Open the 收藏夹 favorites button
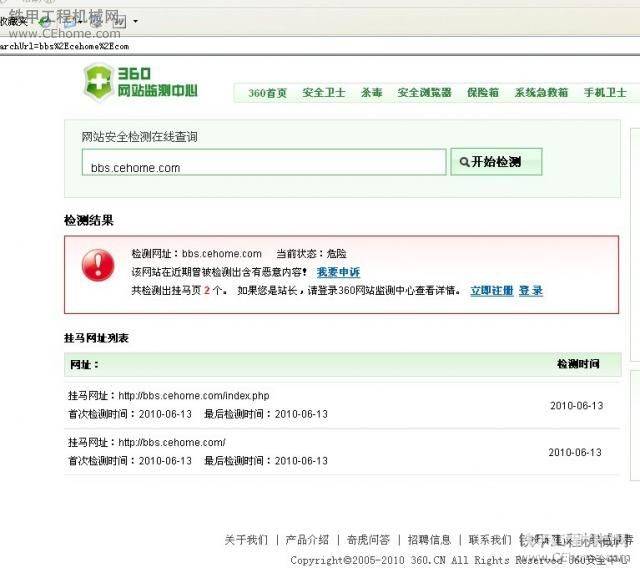This screenshot has width=640, height=573. [x=13, y=21]
